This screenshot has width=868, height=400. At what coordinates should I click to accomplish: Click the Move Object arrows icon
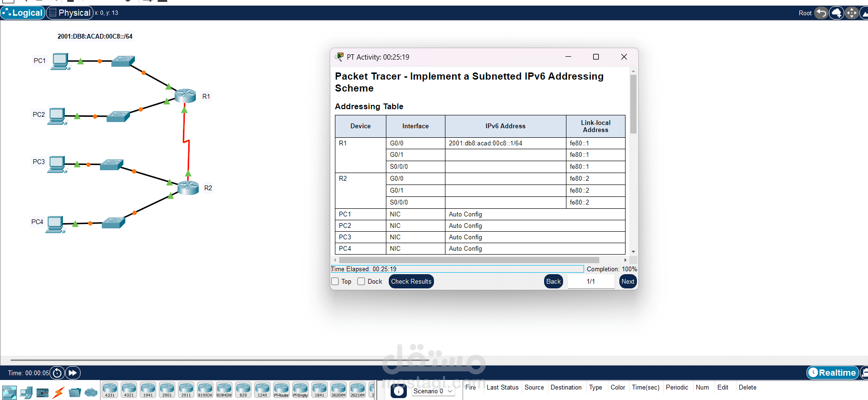pyautogui.click(x=852, y=13)
